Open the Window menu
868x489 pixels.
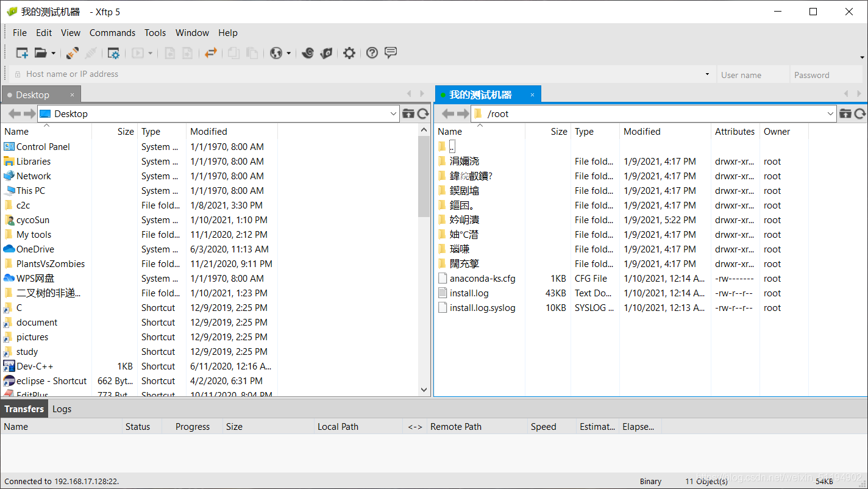pos(192,33)
